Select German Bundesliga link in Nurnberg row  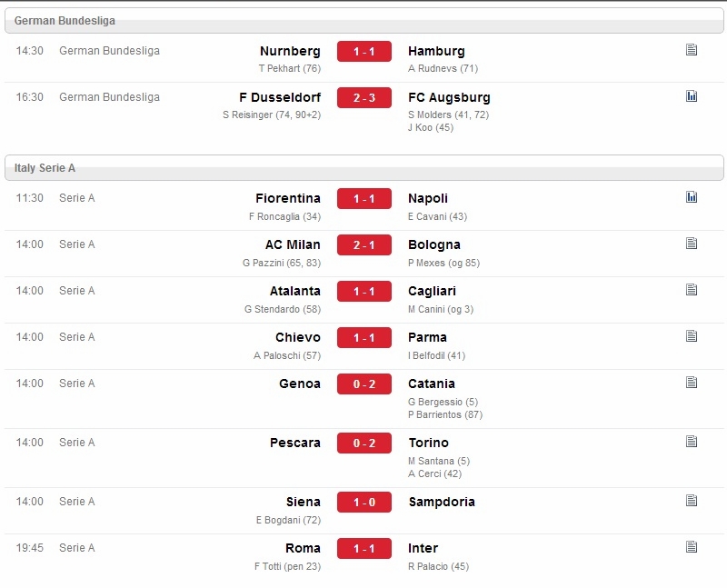pos(109,51)
